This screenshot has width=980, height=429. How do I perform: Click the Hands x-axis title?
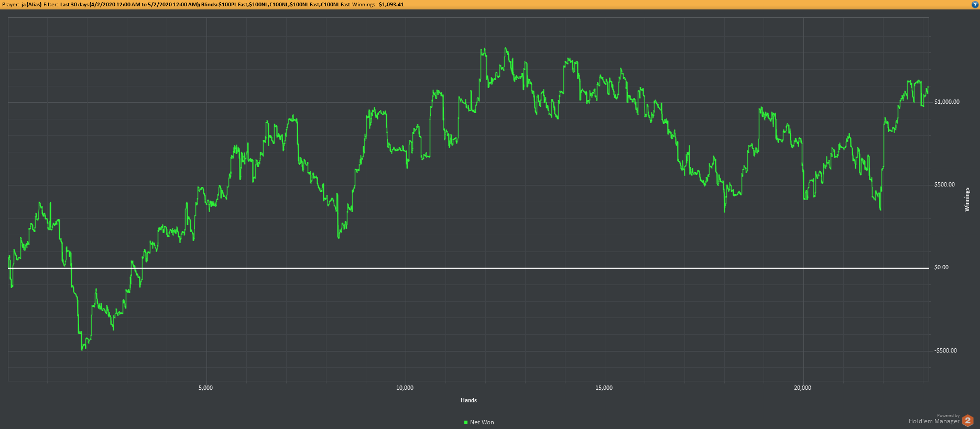(469, 400)
